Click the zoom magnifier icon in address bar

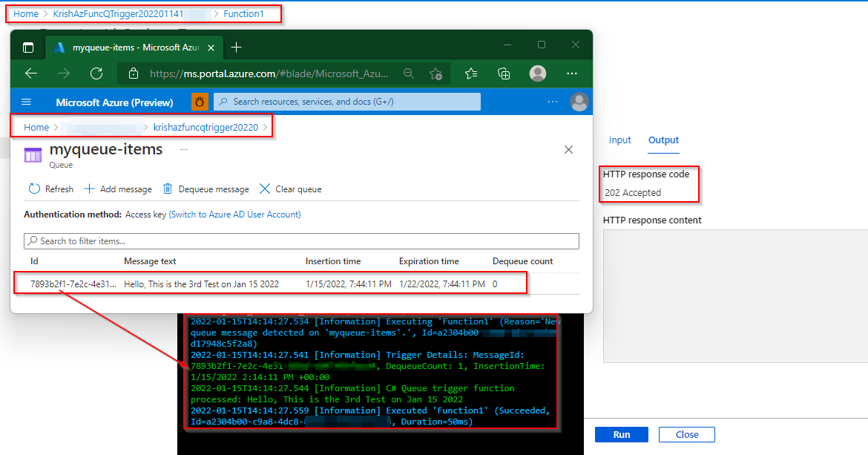tap(409, 73)
